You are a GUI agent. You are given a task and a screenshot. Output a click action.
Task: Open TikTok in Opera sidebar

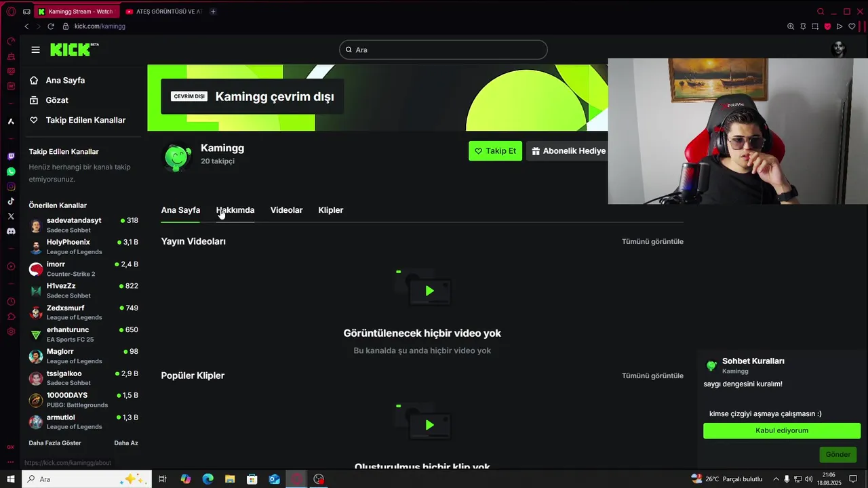tap(11, 201)
